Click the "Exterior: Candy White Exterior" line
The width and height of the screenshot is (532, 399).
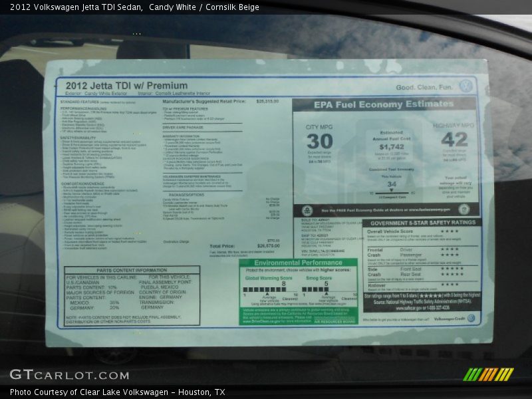96,93
